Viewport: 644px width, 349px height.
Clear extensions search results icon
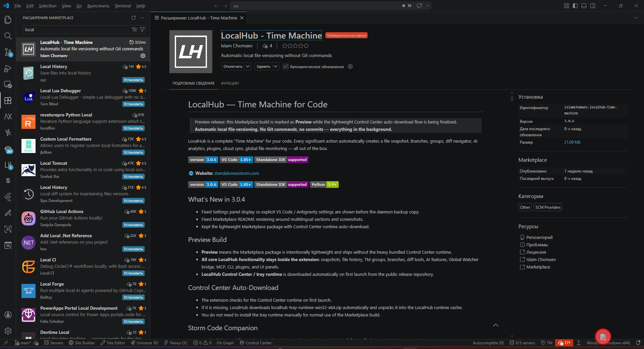135,30
